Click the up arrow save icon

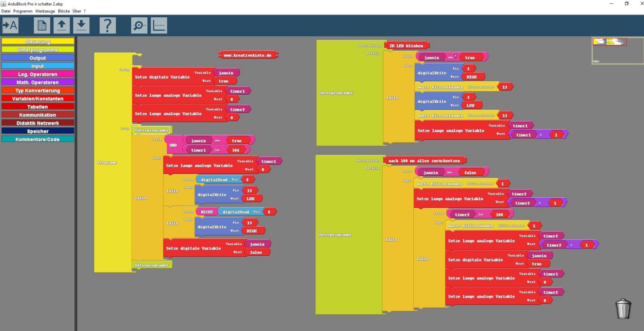point(62,26)
